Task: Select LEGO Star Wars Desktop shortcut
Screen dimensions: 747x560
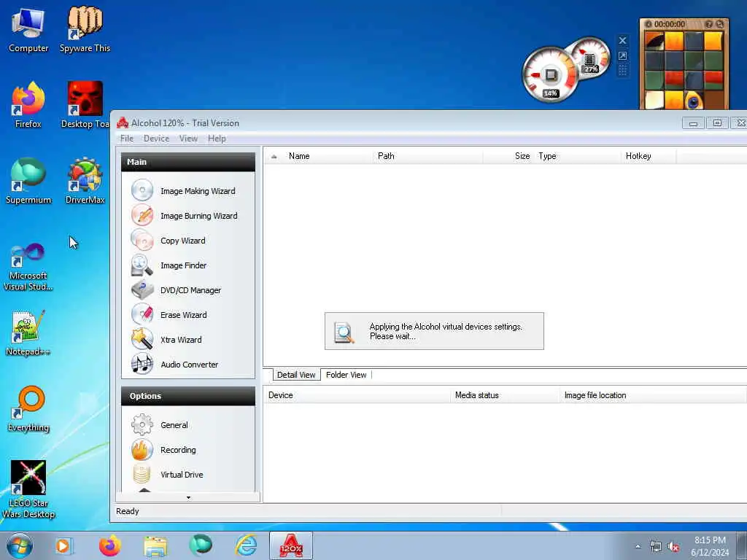Action: coord(28,489)
